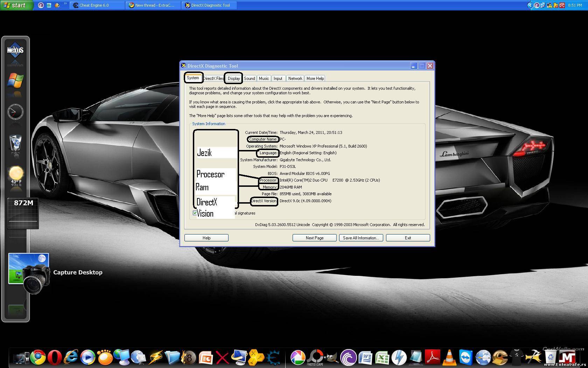The height and width of the screenshot is (368, 588).
Task: Minimize the DirectX Diagnostic Tool window
Action: click(x=413, y=66)
